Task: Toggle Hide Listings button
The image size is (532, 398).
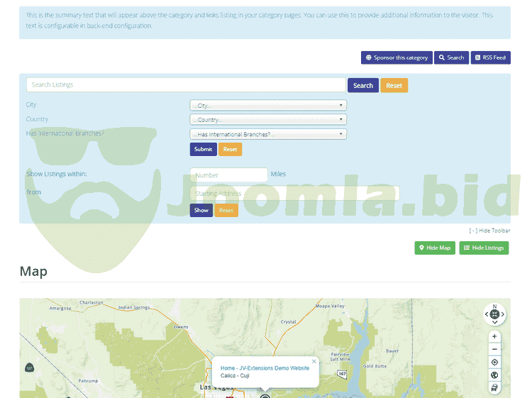Action: click(x=484, y=248)
